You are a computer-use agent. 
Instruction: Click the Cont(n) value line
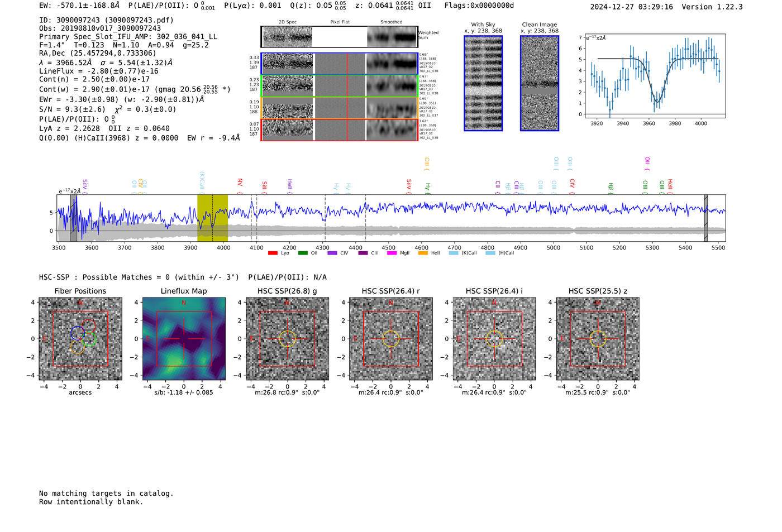tap(94, 79)
